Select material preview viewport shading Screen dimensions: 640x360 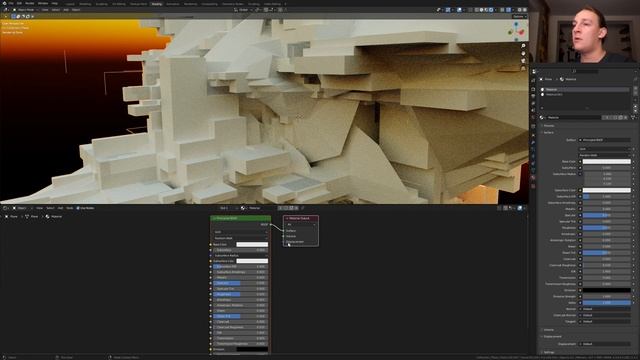[x=486, y=10]
